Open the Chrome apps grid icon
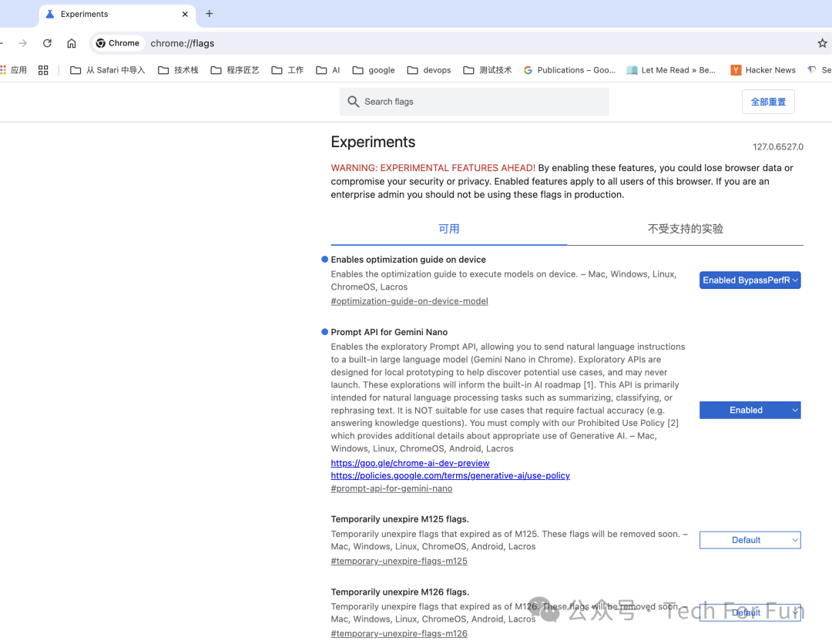Screen dimensions: 832x644 click(43, 69)
